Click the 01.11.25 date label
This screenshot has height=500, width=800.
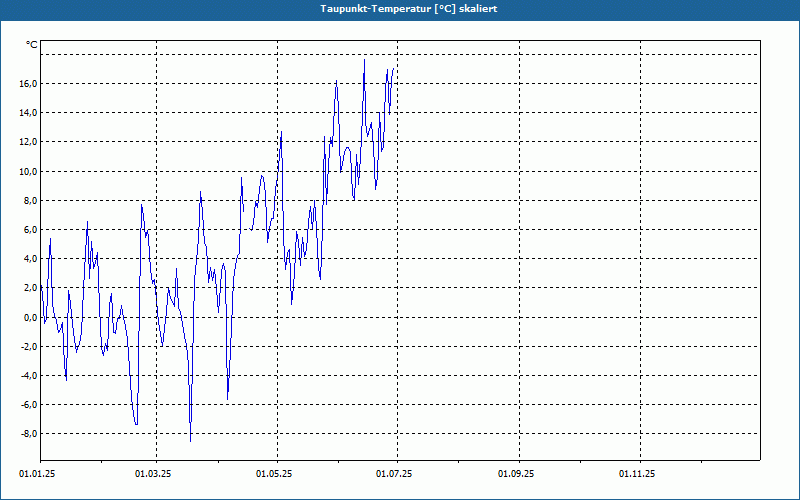(637, 474)
